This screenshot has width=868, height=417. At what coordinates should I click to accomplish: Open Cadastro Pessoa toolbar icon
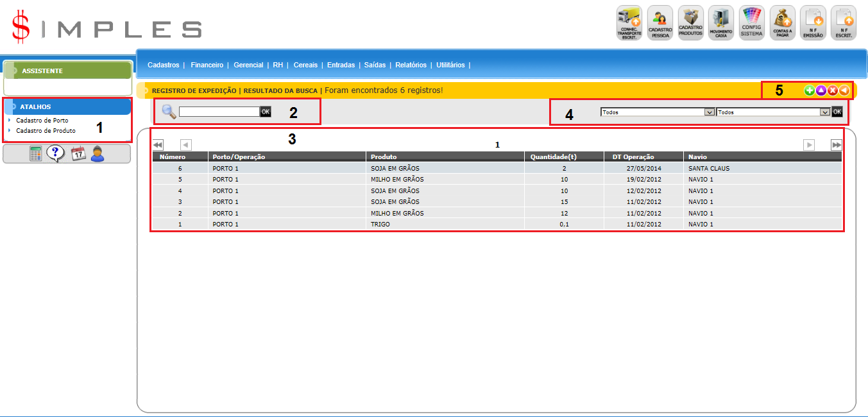coord(660,23)
